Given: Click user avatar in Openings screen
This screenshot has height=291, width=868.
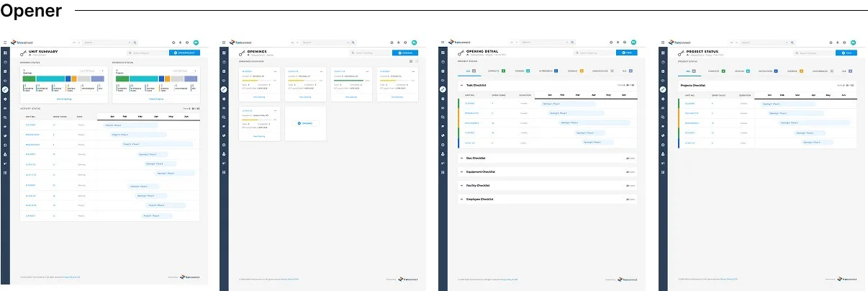Looking at the screenshot, I should coord(415,42).
